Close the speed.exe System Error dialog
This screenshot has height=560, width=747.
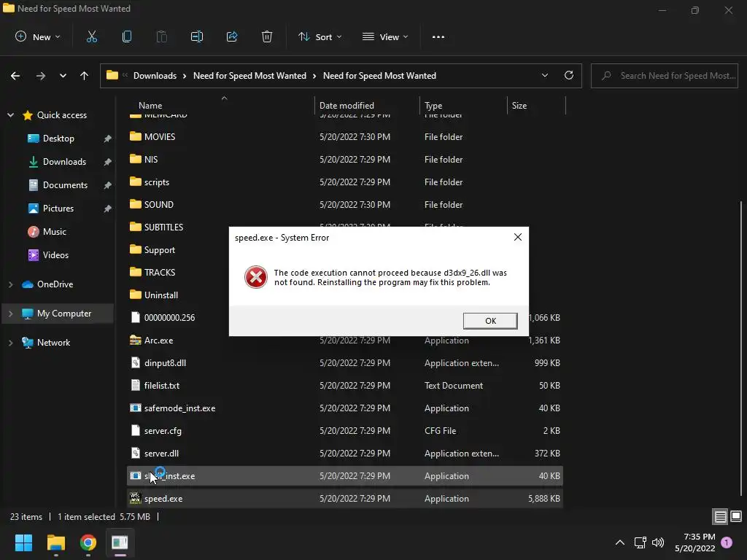tap(518, 237)
